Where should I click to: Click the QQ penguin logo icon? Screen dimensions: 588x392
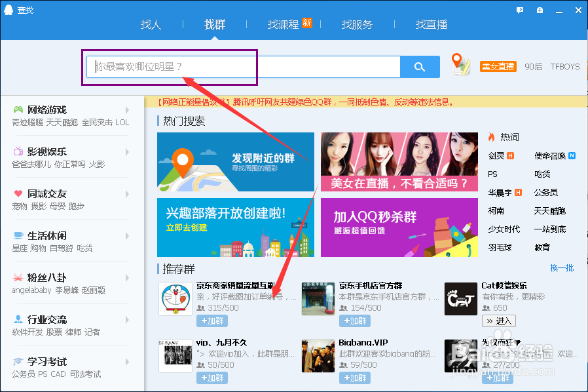(9, 10)
